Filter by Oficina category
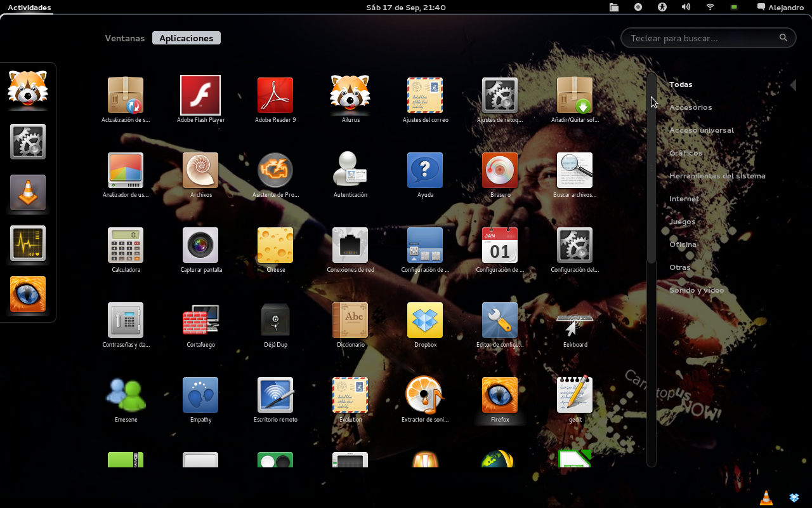The height and width of the screenshot is (508, 812). (x=683, y=244)
